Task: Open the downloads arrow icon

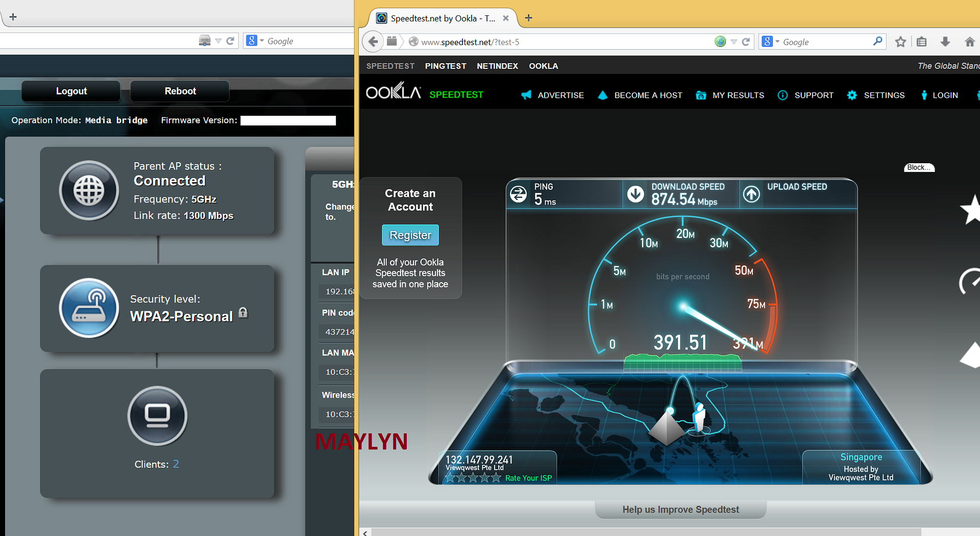Action: pos(945,42)
